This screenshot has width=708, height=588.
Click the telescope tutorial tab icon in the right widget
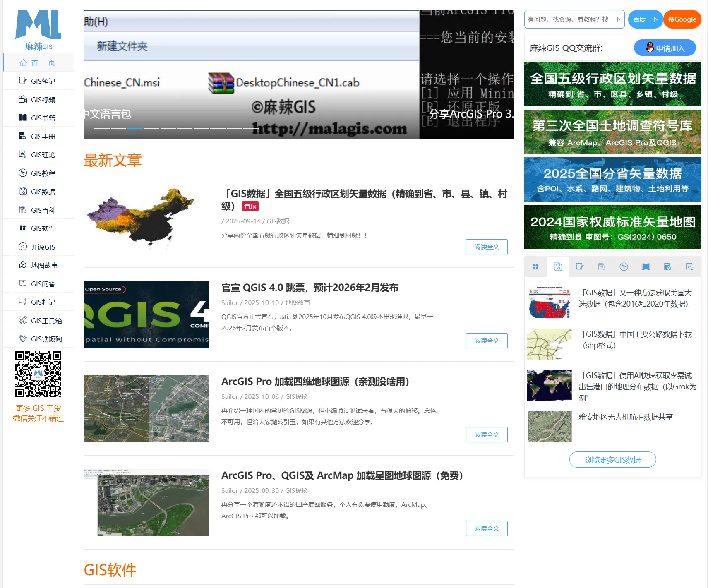[x=624, y=267]
